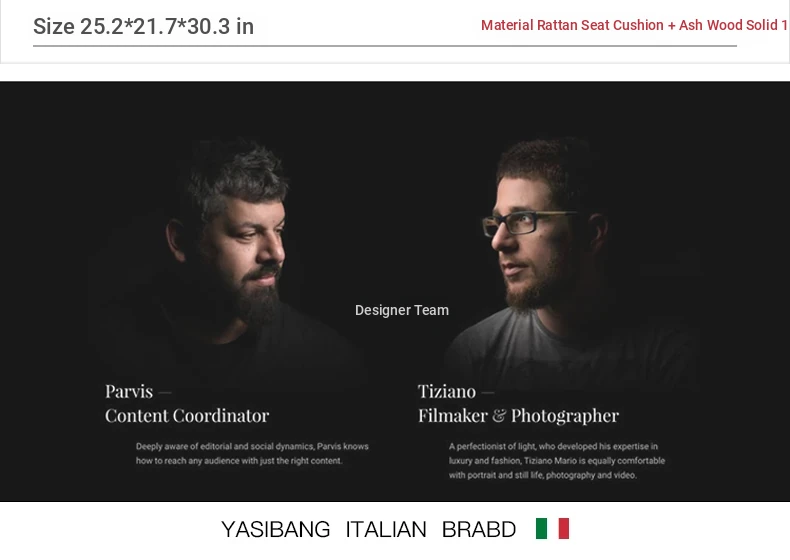
Task: Click the Size 25.2*21.7*30.3 in text
Action: tap(144, 26)
